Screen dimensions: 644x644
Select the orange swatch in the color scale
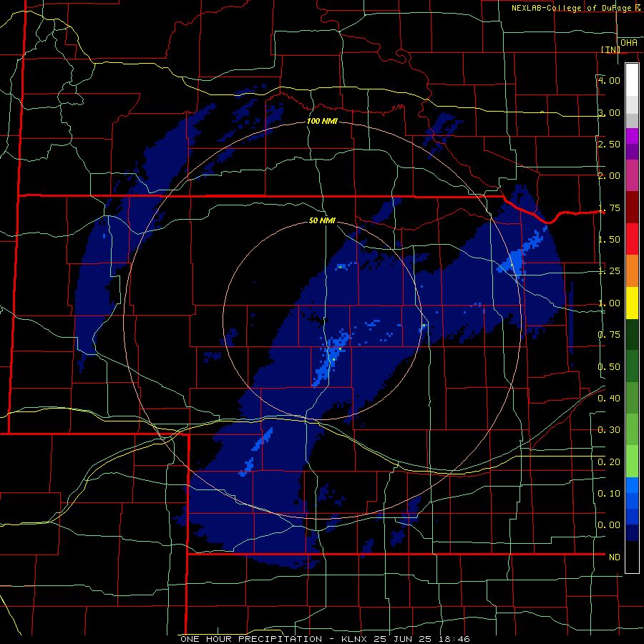[x=632, y=271]
